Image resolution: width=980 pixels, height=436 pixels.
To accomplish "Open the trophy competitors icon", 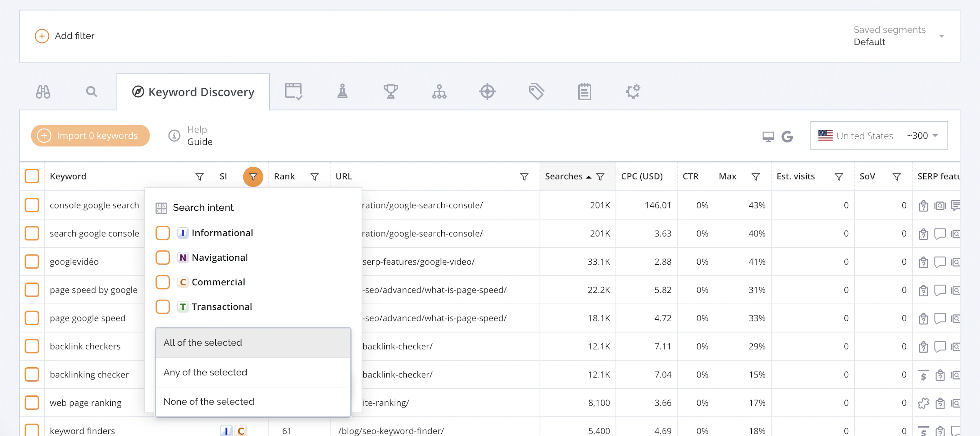I will click(x=391, y=92).
